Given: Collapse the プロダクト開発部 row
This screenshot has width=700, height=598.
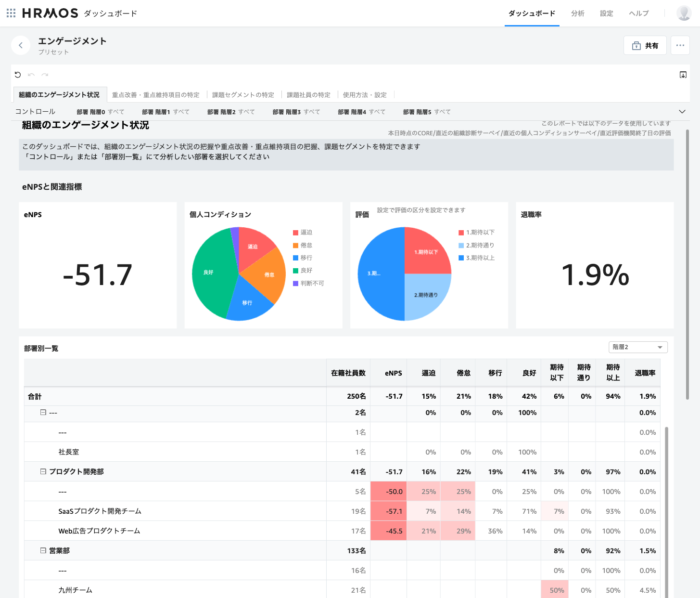Looking at the screenshot, I should click(43, 472).
